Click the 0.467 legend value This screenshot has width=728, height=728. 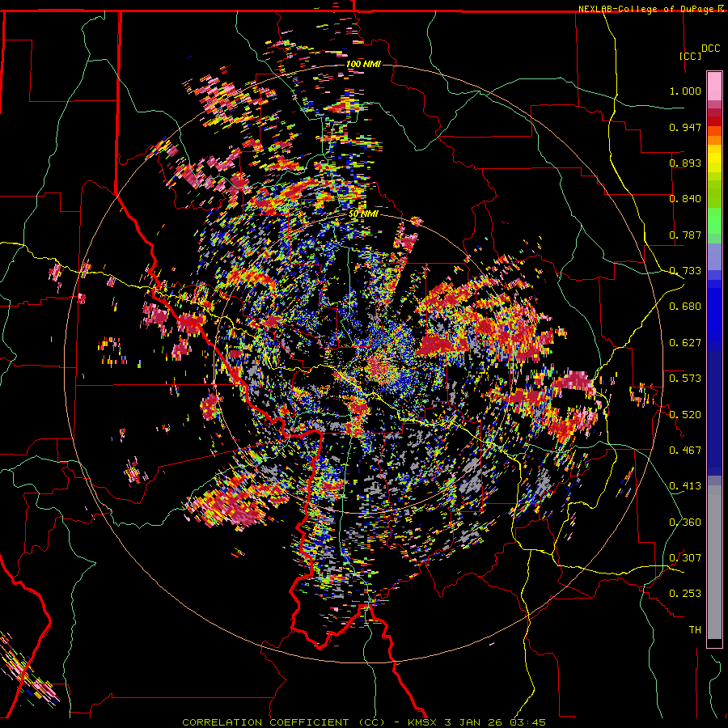(x=685, y=450)
